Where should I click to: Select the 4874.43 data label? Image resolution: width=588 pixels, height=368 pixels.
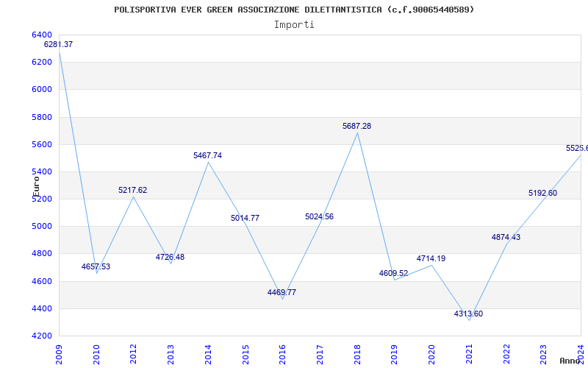506,237
